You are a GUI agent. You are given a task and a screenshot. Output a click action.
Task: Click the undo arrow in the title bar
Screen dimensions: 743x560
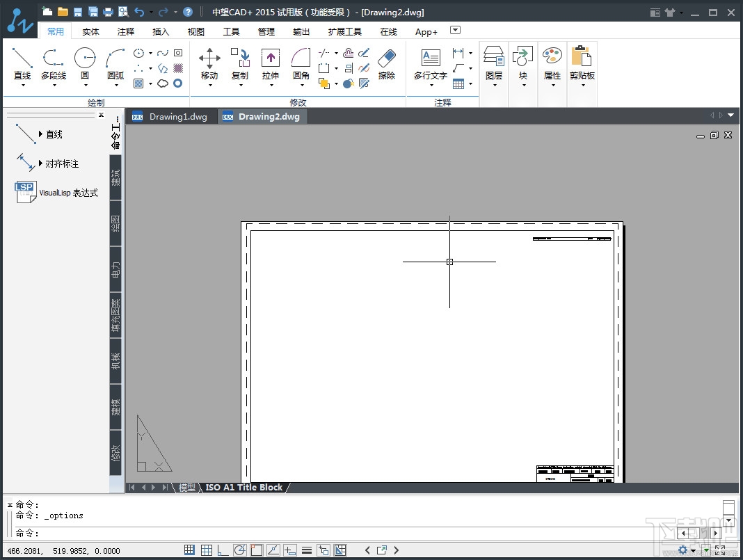tap(140, 12)
